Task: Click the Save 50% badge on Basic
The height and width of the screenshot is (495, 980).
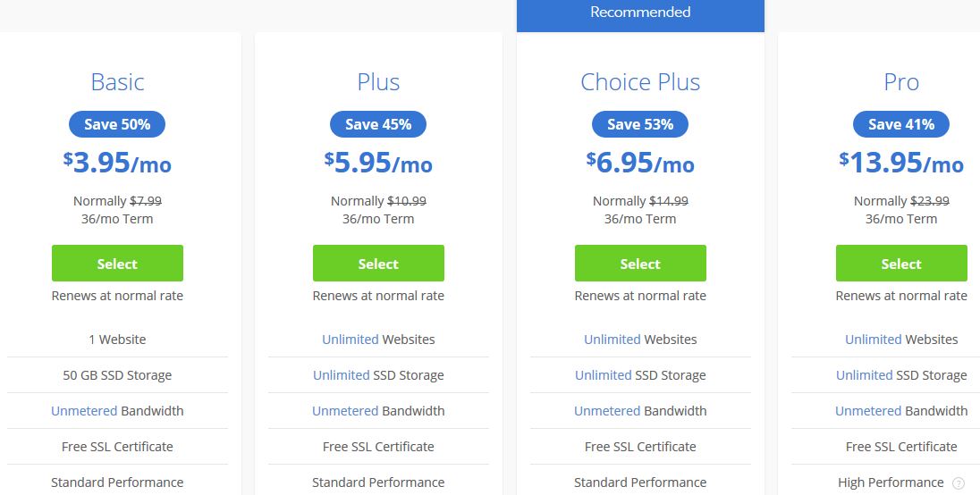Action: pyautogui.click(x=117, y=124)
